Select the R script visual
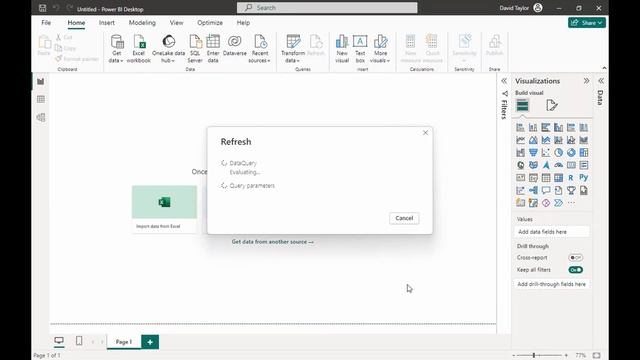 point(571,178)
